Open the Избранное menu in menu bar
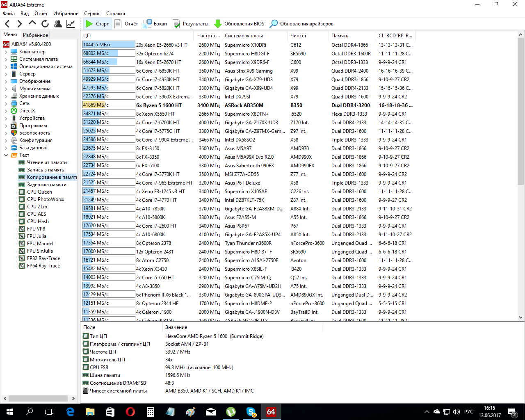Screen dimensions: 525x420 point(66,14)
